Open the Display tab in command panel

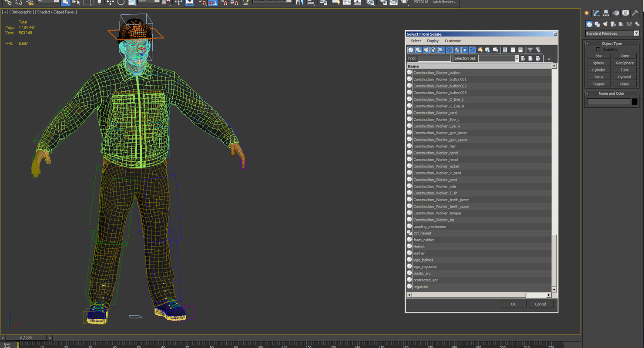click(x=626, y=13)
